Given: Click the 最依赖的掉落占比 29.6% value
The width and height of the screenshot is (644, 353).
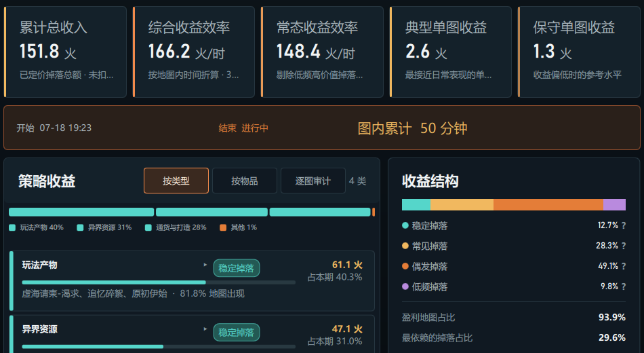Looking at the screenshot, I should click(x=612, y=338).
